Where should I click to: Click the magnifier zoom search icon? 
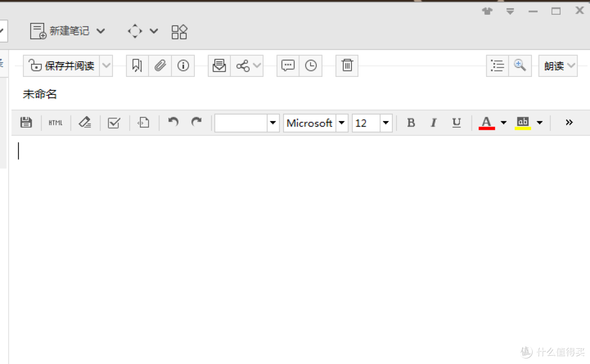click(520, 66)
